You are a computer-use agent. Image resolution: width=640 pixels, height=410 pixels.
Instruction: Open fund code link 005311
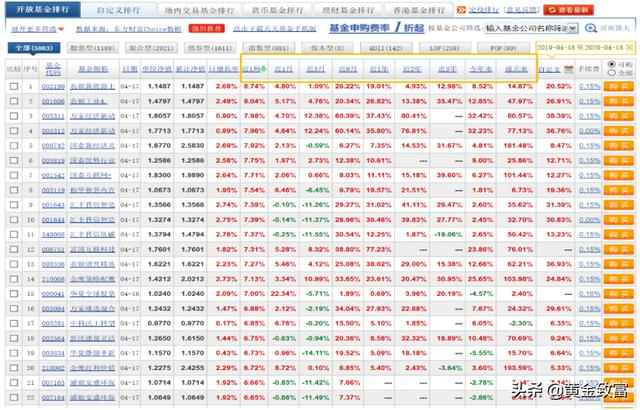click(53, 116)
